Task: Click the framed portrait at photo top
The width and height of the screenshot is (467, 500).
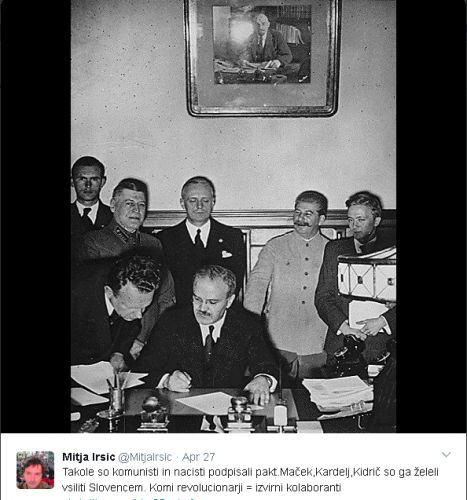Action: pos(263,58)
